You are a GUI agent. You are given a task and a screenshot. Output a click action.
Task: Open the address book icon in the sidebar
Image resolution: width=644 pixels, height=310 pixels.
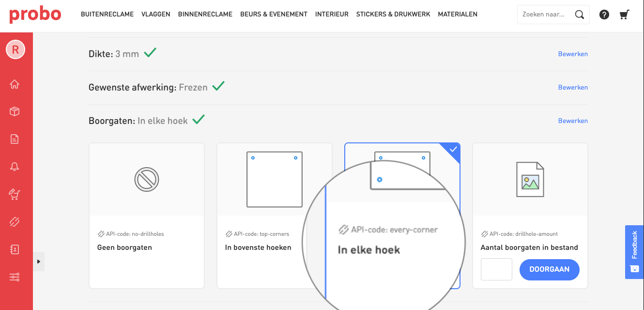pyautogui.click(x=15, y=249)
